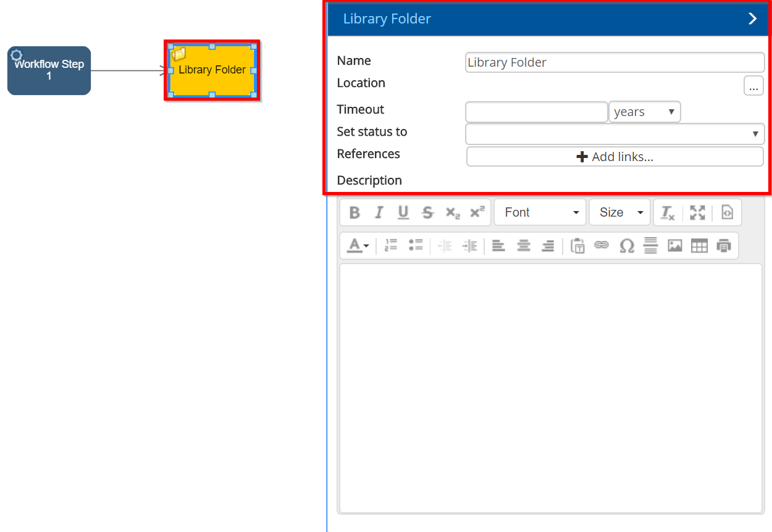Open the timeout units dropdown showing years
The width and height of the screenshot is (772, 532).
(x=644, y=112)
